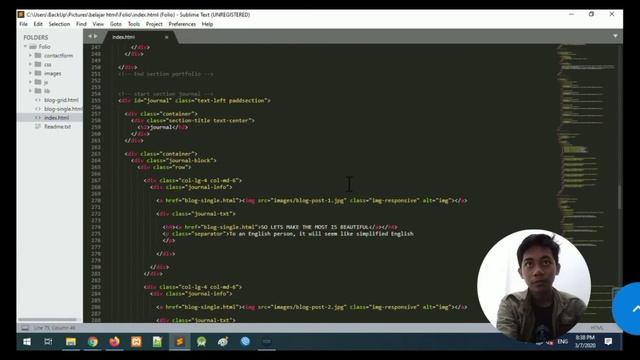This screenshot has height=360, width=640.
Task: Open Readme.txt from the sidebar
Action: click(x=58, y=127)
